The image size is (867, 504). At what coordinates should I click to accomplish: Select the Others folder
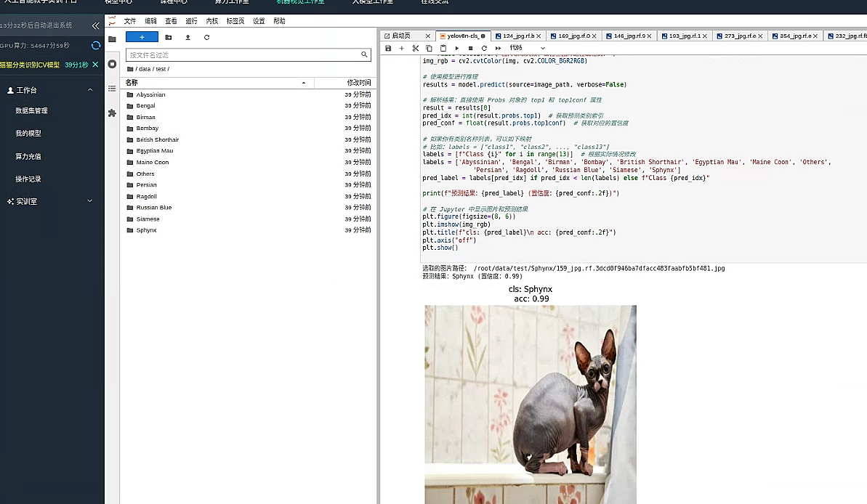[249, 174]
